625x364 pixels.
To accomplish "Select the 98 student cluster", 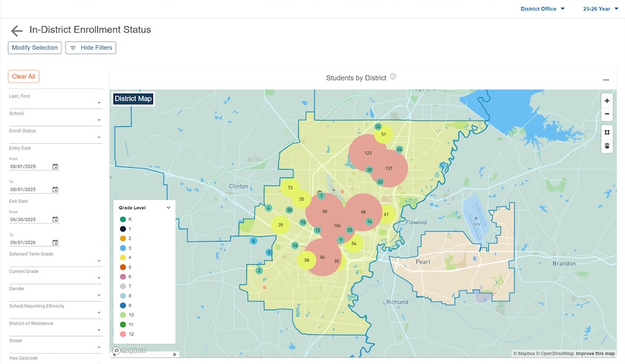I will (x=363, y=212).
